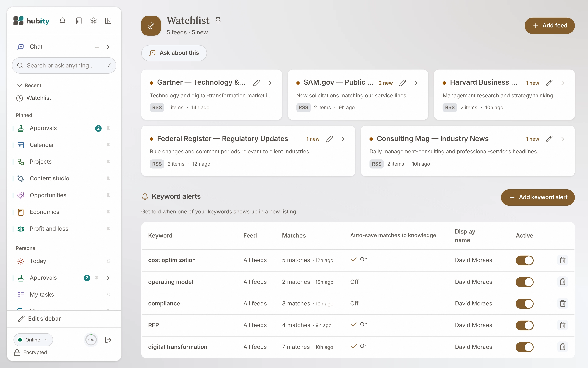Delete the compliance keyword alert
This screenshot has width=588, height=368.
point(562,303)
